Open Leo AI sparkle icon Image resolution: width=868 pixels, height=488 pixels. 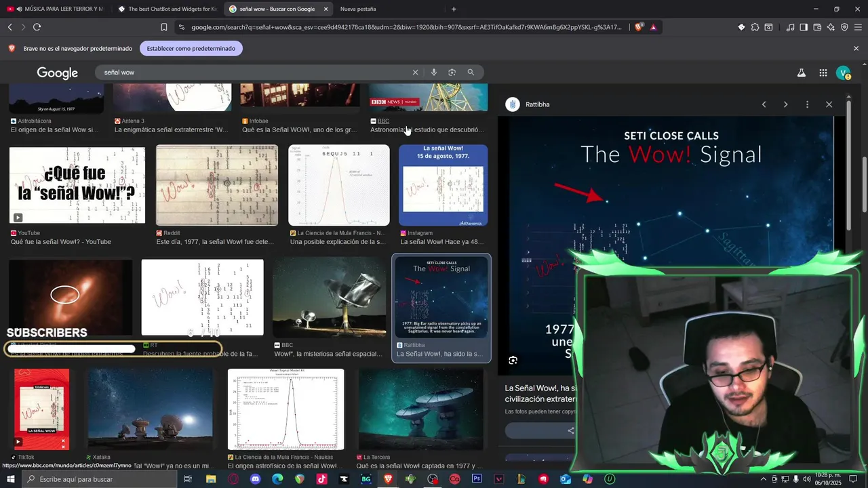pos(831,27)
